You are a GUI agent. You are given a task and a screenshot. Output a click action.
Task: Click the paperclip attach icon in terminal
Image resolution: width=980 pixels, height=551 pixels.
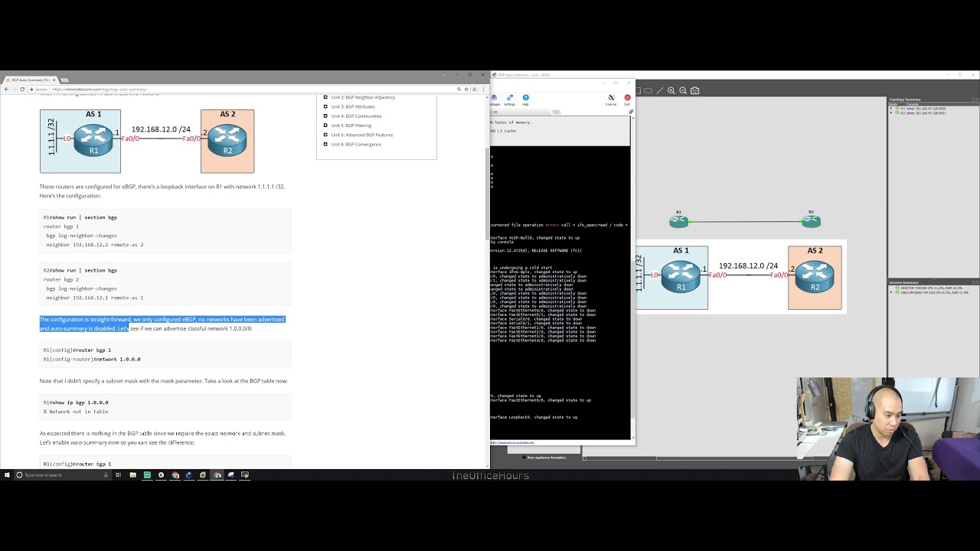pyautogui.click(x=631, y=112)
